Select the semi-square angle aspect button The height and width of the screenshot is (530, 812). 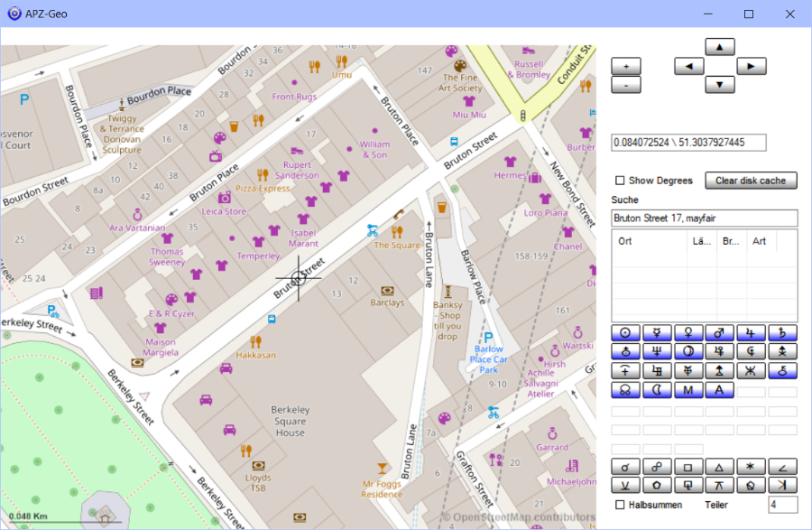click(782, 467)
